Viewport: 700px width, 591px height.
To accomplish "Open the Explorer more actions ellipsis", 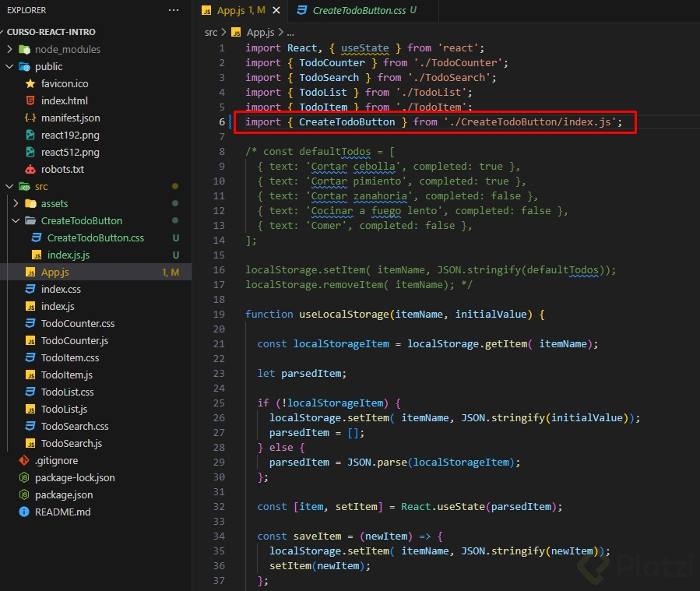I will pyautogui.click(x=173, y=10).
